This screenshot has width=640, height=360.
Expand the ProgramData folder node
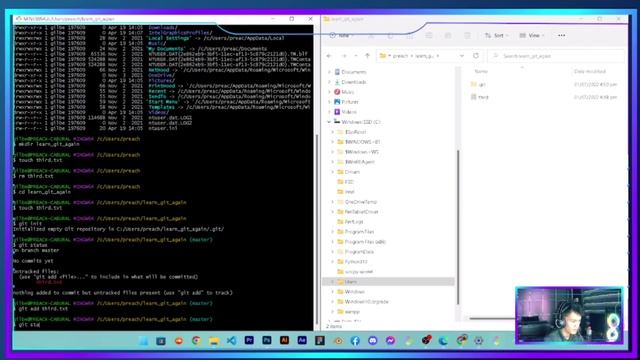point(333,252)
